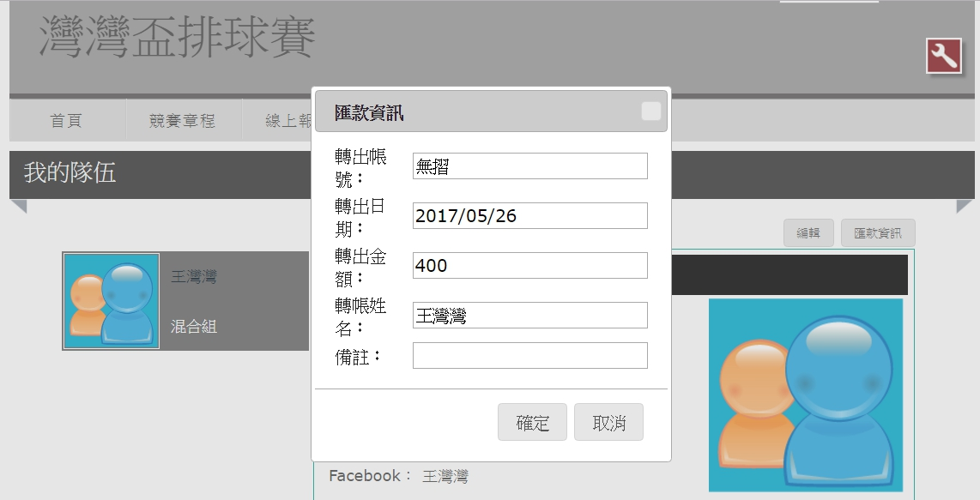Click the 我的隊伍 heading

coord(70,172)
